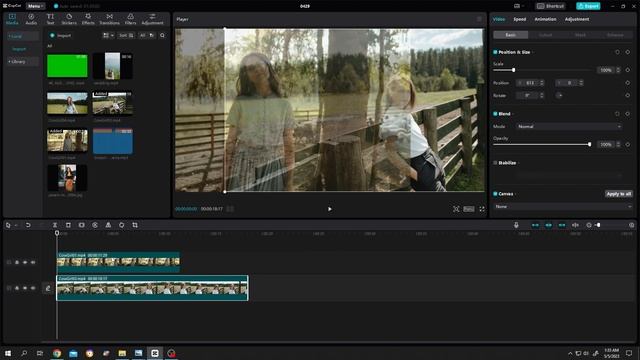Click the freeze frame tool icon

pos(82,225)
